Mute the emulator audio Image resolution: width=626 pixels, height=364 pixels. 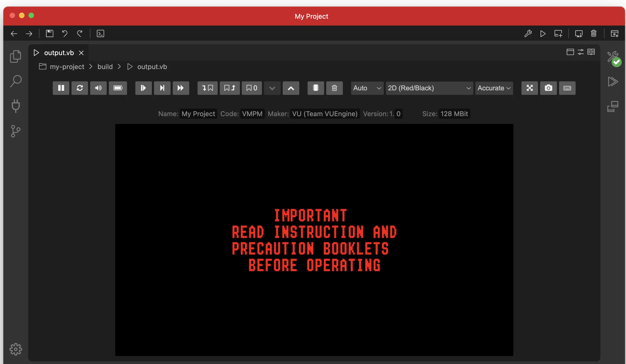pyautogui.click(x=98, y=88)
